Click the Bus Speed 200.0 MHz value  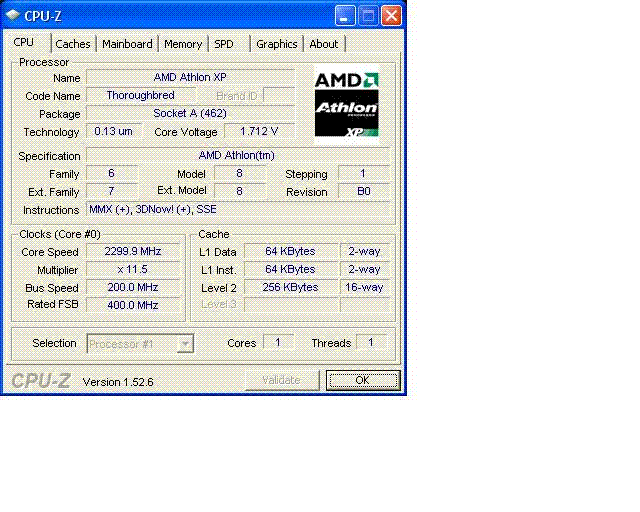pyautogui.click(x=133, y=287)
